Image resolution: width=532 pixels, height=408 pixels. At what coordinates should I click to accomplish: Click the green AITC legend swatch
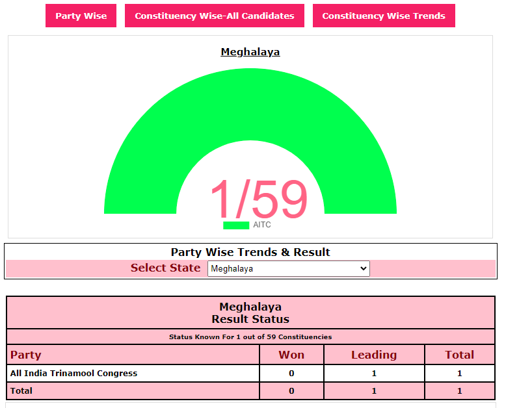(x=236, y=225)
